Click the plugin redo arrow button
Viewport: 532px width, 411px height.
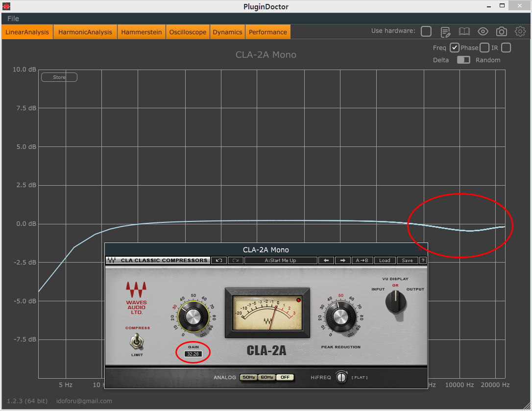(236, 260)
